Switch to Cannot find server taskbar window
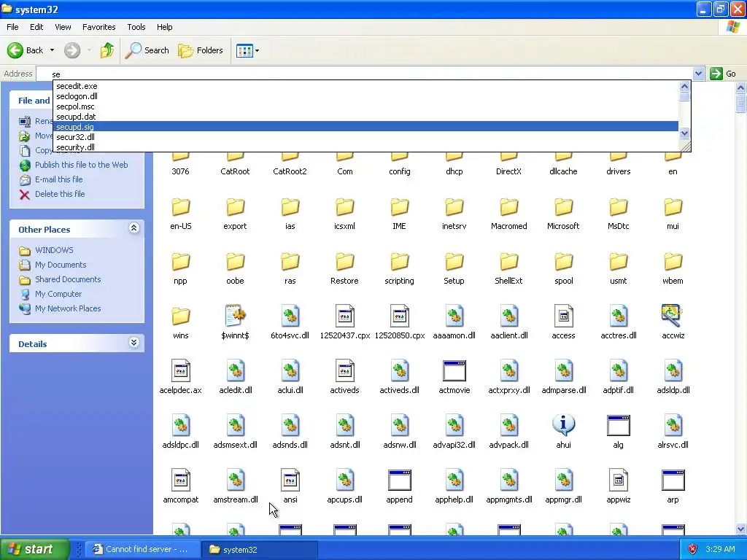 pyautogui.click(x=143, y=550)
